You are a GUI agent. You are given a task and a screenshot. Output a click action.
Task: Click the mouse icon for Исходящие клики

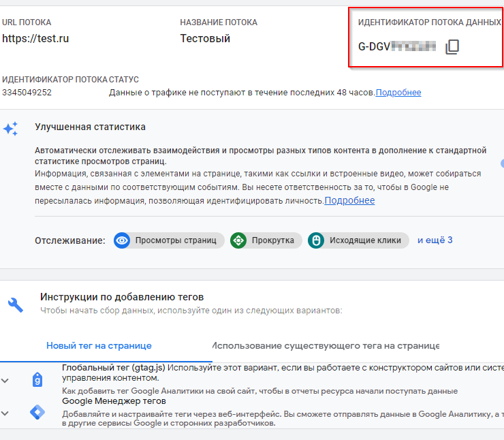pos(315,240)
